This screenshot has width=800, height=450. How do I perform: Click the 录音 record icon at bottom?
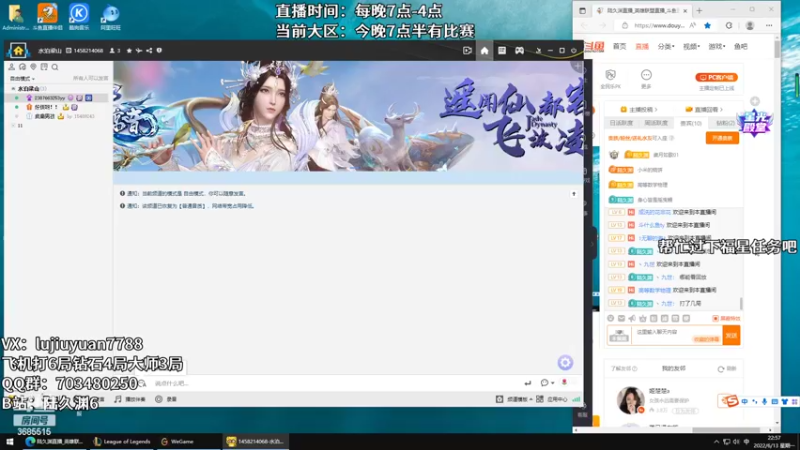[159, 399]
